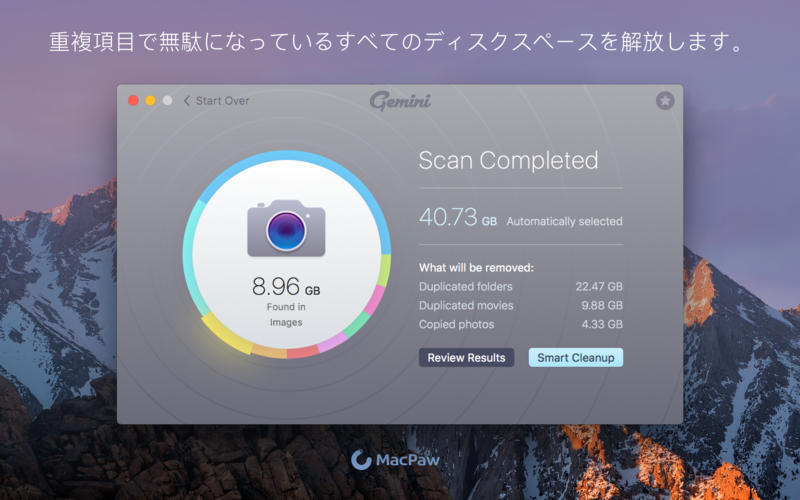Click the Duplicated movies row

pos(520,306)
